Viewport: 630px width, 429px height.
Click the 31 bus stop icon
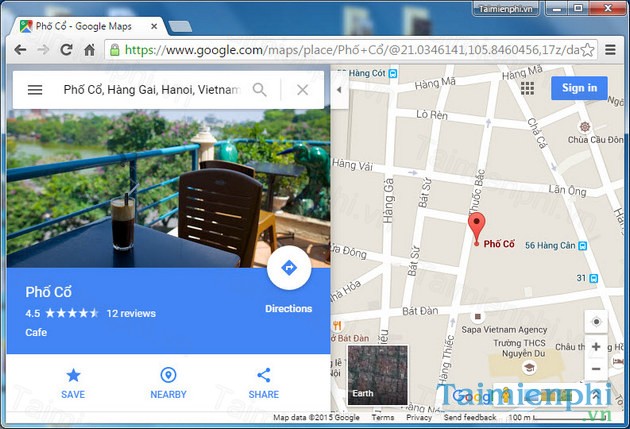593,278
